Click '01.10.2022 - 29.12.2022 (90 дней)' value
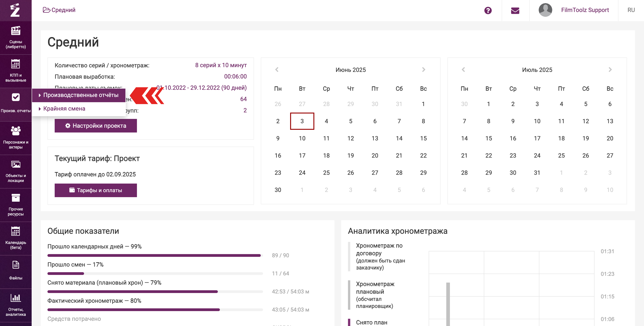This screenshot has height=326, width=644. click(202, 87)
